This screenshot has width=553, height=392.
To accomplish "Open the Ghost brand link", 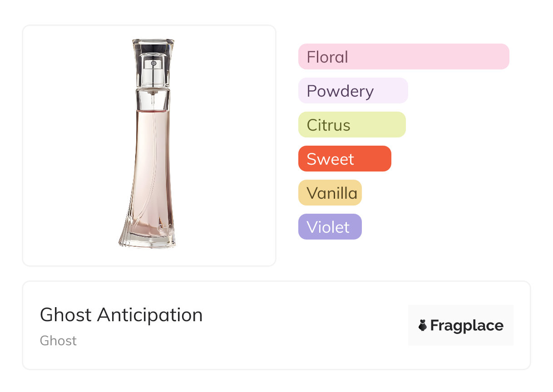I will tap(58, 341).
